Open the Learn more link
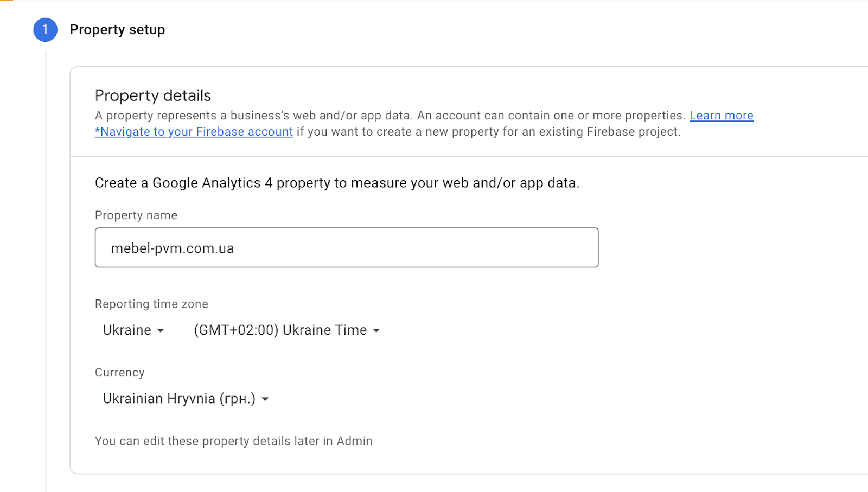The image size is (868, 492). (721, 116)
